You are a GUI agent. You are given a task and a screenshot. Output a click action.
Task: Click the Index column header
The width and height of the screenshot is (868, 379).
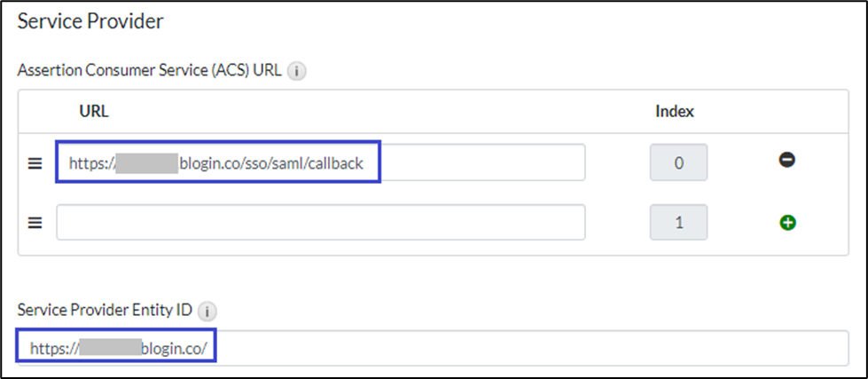point(674,111)
